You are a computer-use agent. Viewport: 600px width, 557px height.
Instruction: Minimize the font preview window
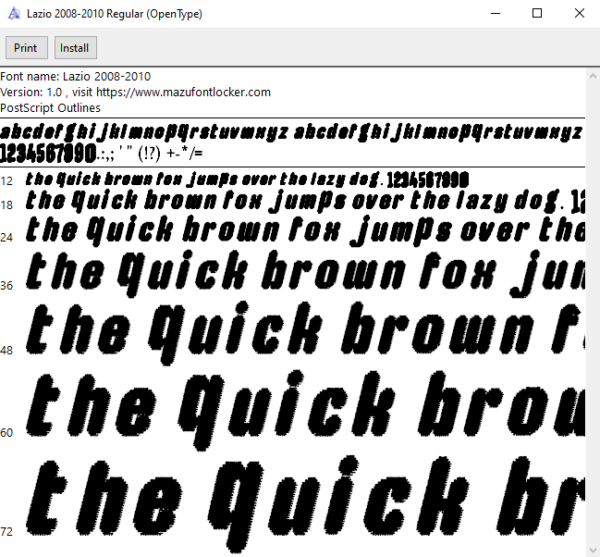pyautogui.click(x=496, y=13)
